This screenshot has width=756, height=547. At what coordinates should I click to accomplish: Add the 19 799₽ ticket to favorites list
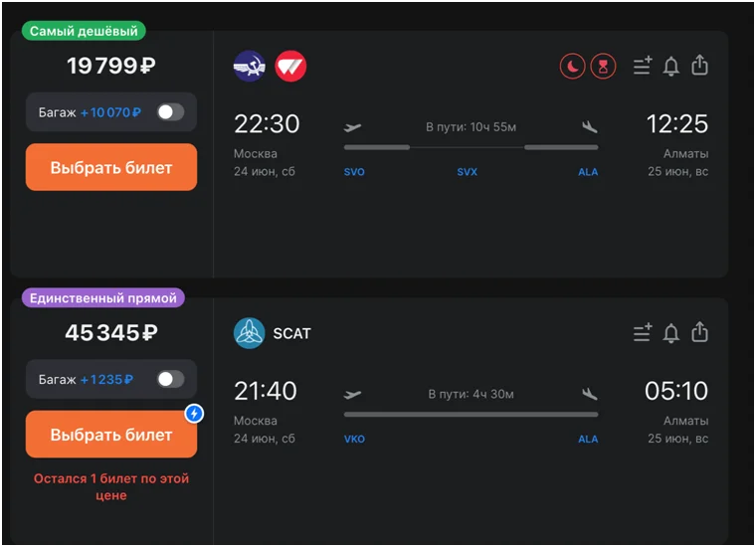click(643, 67)
